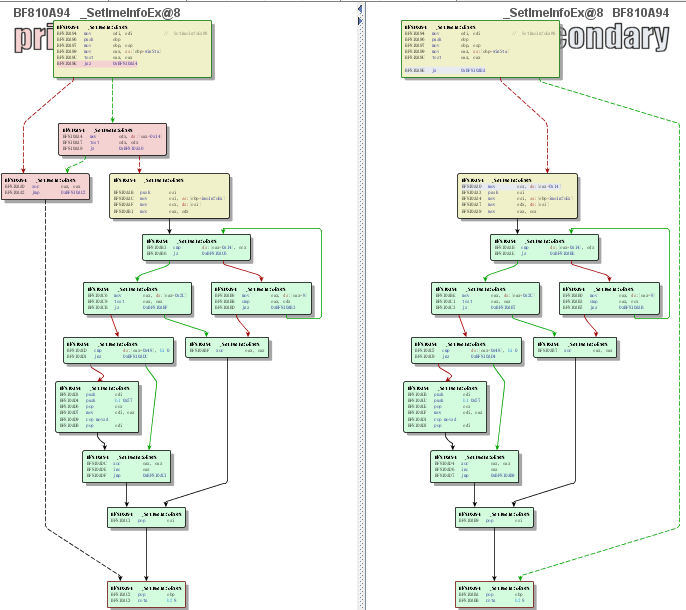
Task: Select the single-line xor eax block in secondary graph
Action: 574,347
